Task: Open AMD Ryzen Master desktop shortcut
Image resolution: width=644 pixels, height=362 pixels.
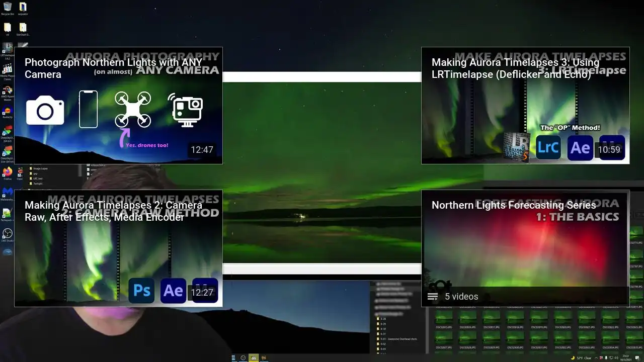Action: pyautogui.click(x=8, y=93)
